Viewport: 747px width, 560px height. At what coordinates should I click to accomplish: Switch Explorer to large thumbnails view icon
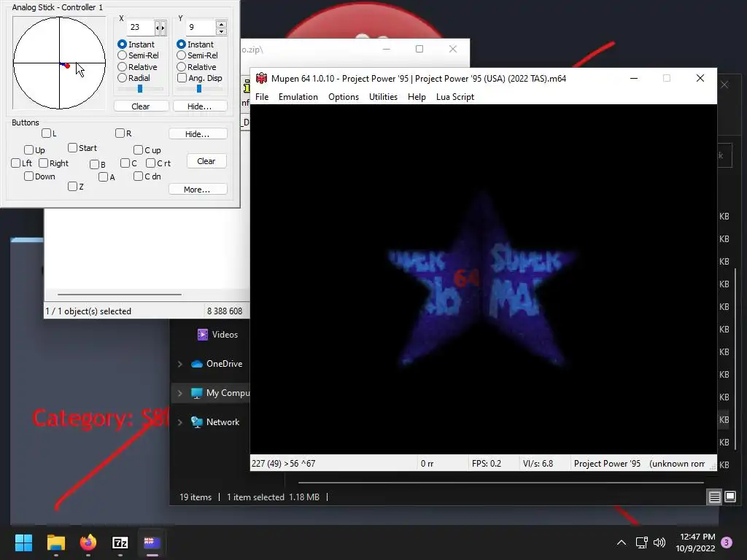coord(730,497)
